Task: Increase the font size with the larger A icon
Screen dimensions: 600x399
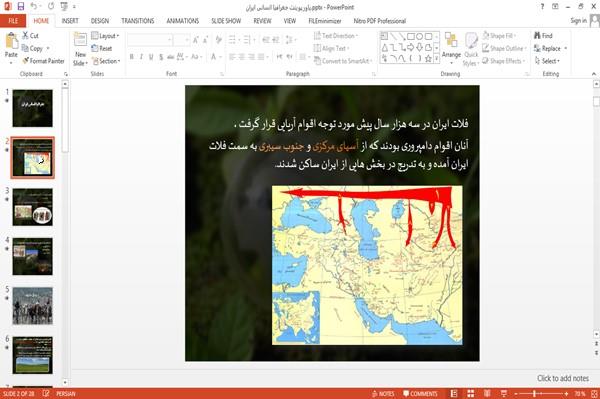Action: [196, 40]
